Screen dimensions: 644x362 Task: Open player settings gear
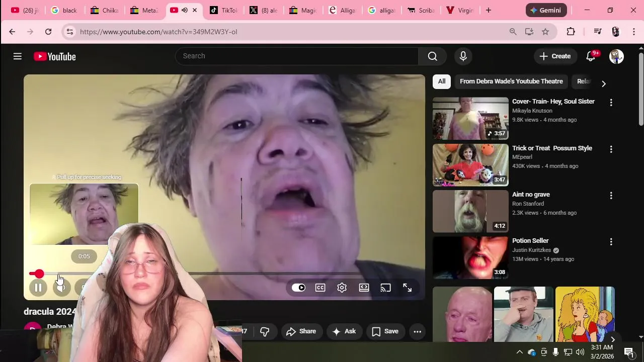coord(342,288)
